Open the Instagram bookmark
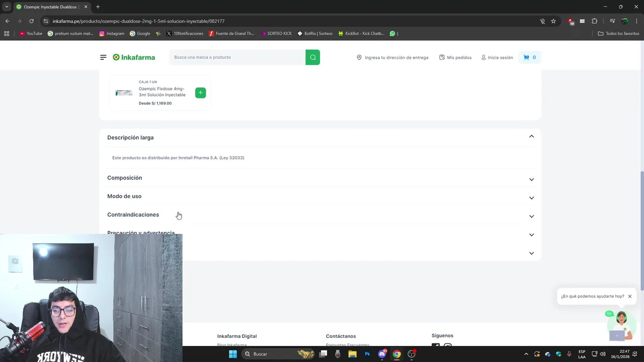Image resolution: width=644 pixels, height=362 pixels. [112, 34]
